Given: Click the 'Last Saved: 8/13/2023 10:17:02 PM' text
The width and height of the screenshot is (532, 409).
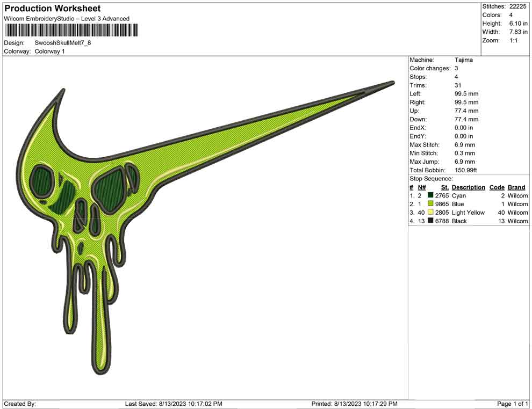Looking at the screenshot, I should (174, 404).
